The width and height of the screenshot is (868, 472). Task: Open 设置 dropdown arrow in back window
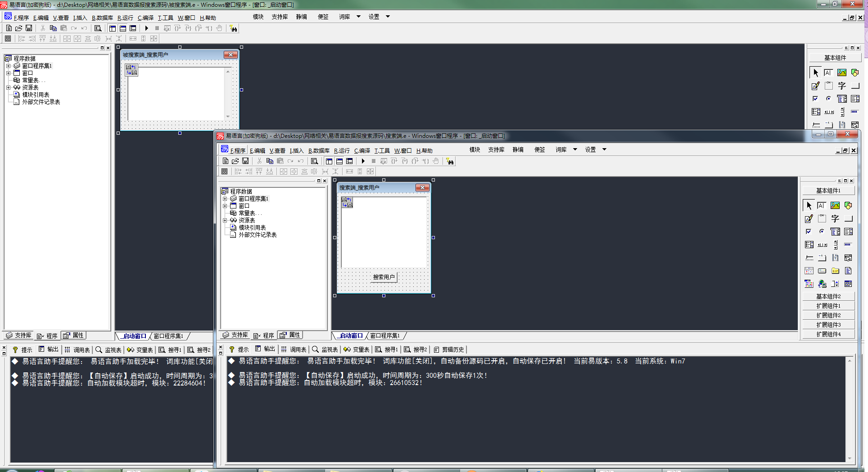388,17
